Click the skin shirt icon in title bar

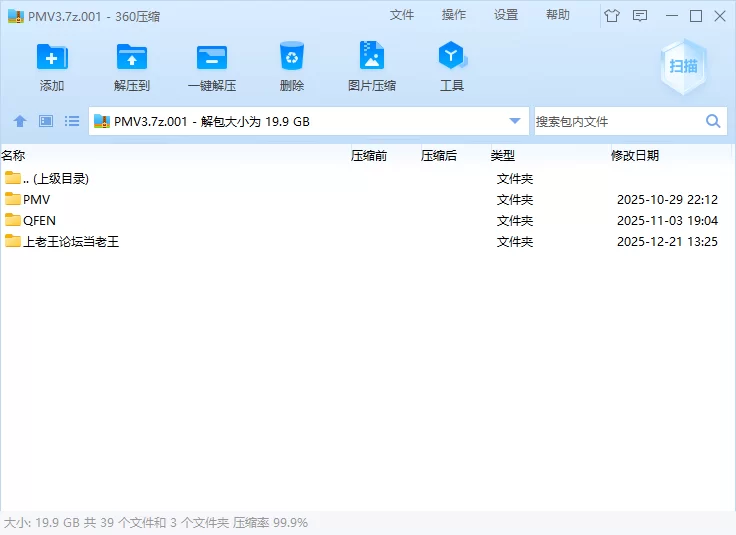(x=612, y=15)
